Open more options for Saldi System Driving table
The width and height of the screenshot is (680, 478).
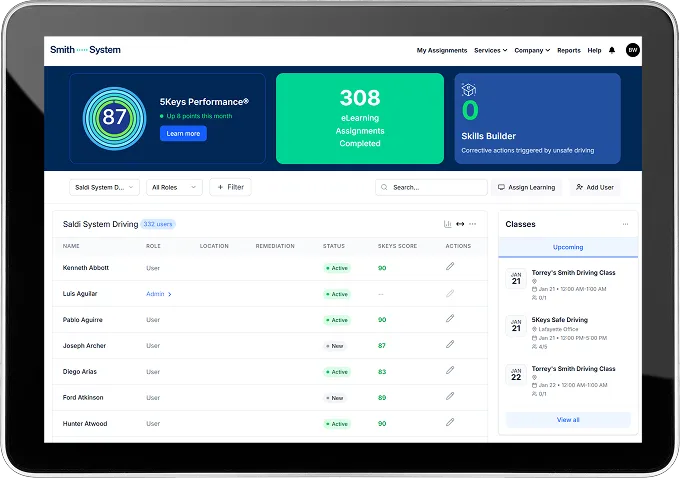pos(473,224)
